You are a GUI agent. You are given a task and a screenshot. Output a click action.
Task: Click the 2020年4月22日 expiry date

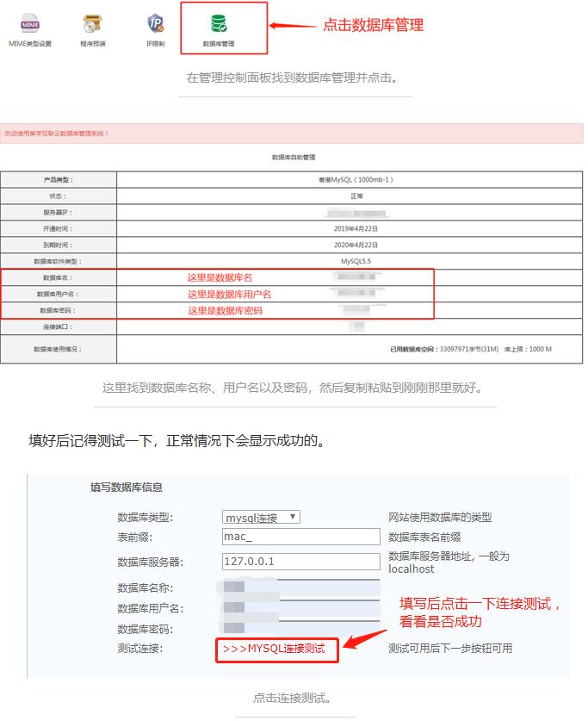356,246
